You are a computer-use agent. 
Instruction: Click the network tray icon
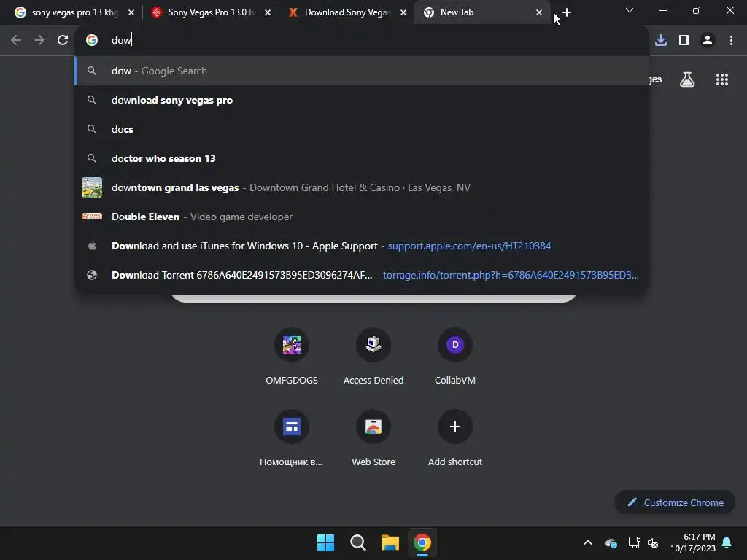point(634,542)
